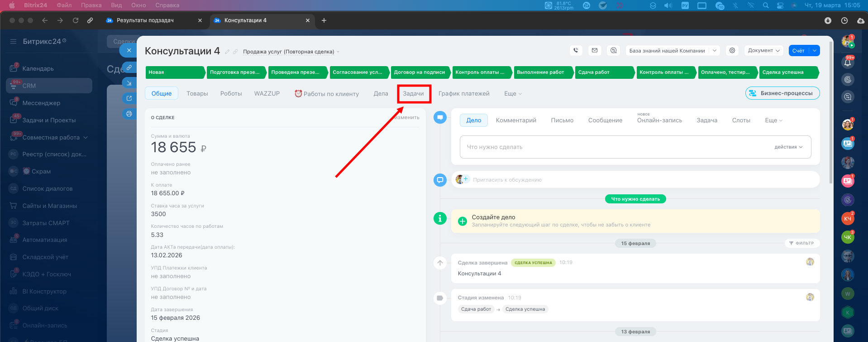Expand Еще menu in deal tabs
The image size is (868, 342).
(x=513, y=94)
